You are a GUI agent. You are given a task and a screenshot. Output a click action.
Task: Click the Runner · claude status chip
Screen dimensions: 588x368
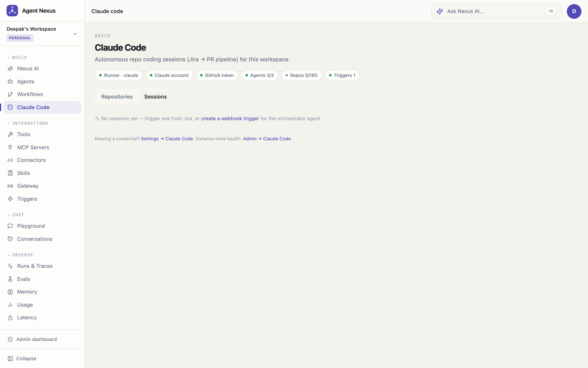119,75
